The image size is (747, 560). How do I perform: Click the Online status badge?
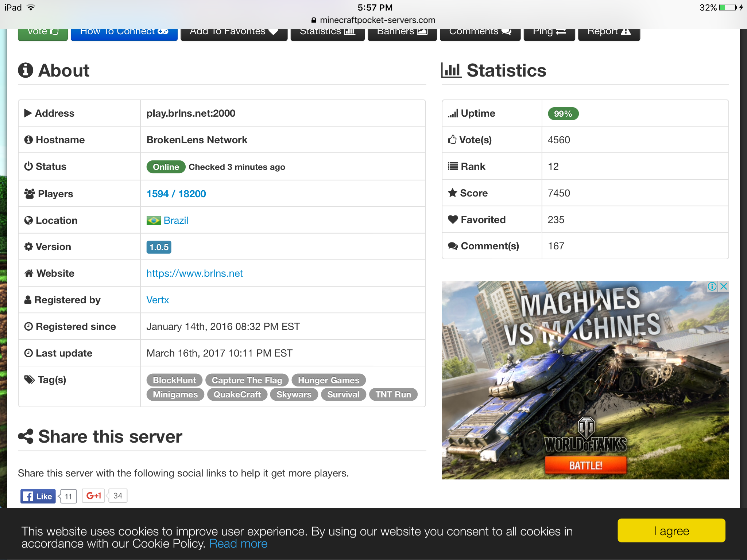[x=166, y=167]
